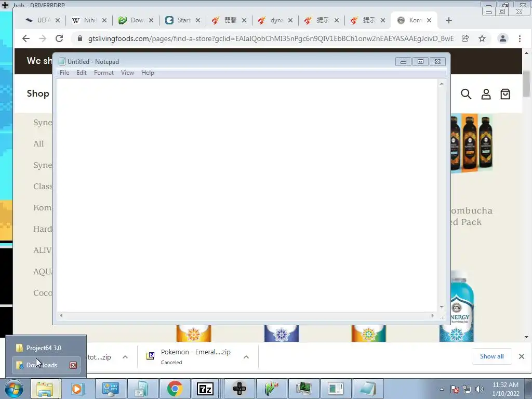
Task: Click inside the Notepad text area
Action: 247,195
